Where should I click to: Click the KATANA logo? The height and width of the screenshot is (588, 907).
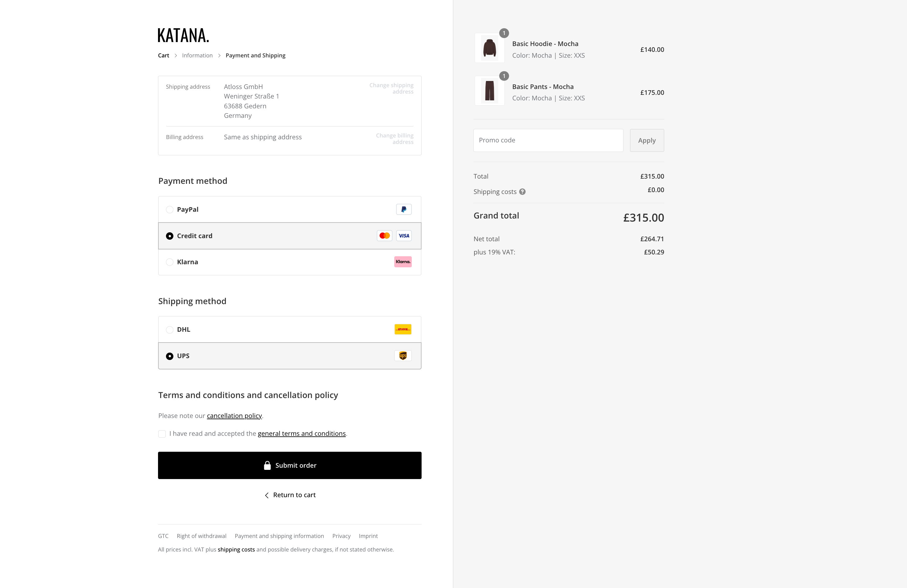(183, 35)
